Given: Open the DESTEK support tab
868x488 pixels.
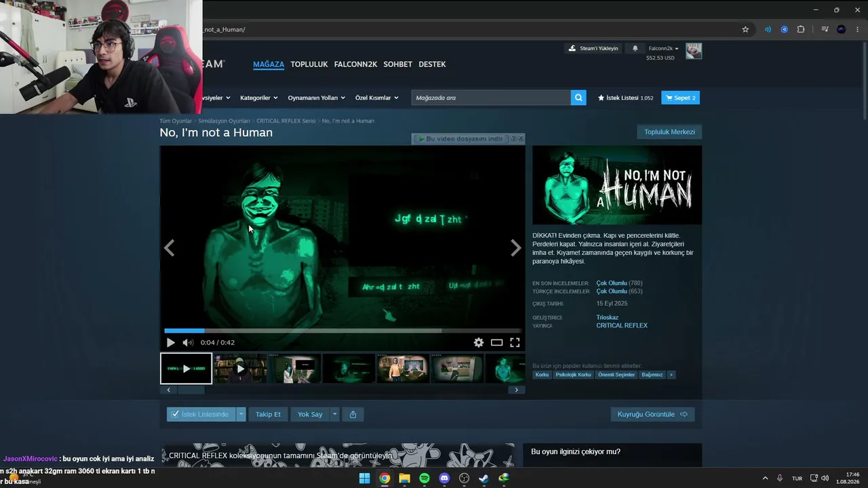Looking at the screenshot, I should (432, 64).
